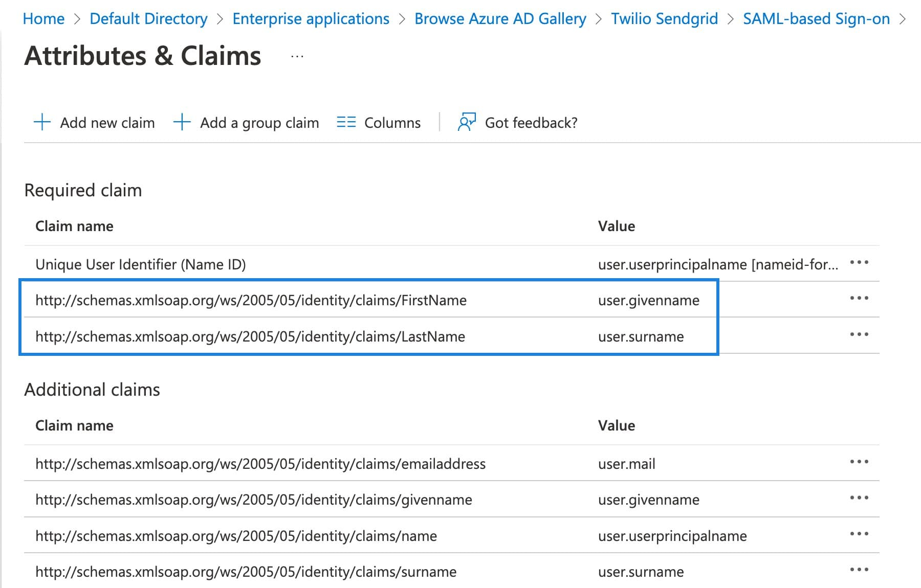This screenshot has width=921, height=588.
Task: Open the menu for the surname additional claim
Action: [859, 570]
